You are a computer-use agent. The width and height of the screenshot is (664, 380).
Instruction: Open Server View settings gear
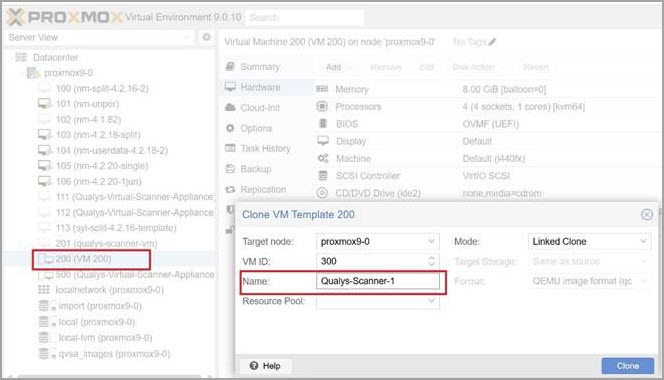point(206,37)
